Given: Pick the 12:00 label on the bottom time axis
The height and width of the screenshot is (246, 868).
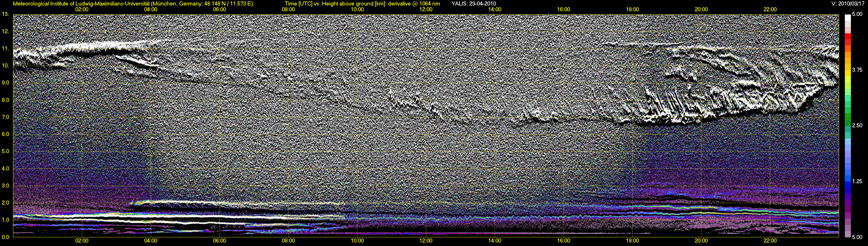Looking at the screenshot, I should [426, 241].
